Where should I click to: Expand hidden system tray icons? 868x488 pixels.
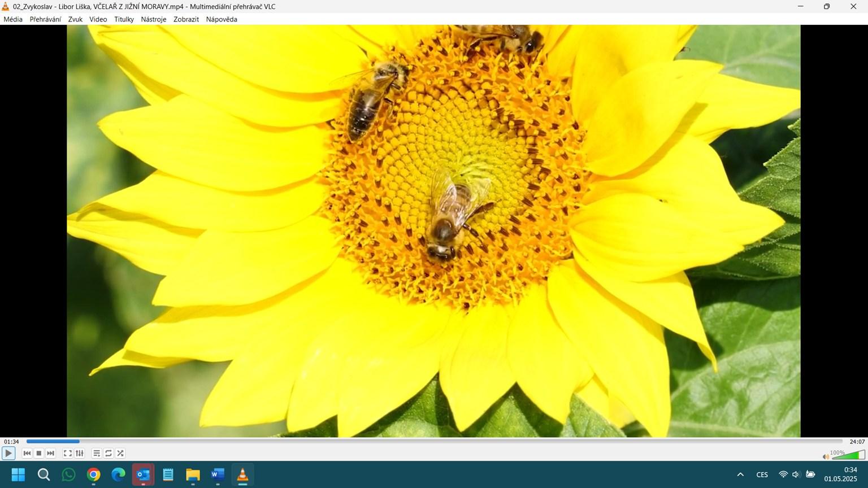pyautogui.click(x=740, y=474)
